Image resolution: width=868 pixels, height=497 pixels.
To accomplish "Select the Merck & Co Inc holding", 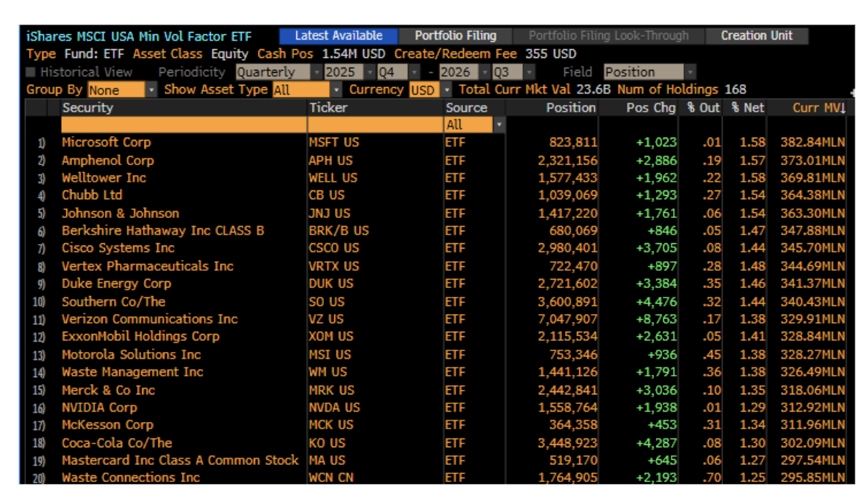I will pos(108,390).
